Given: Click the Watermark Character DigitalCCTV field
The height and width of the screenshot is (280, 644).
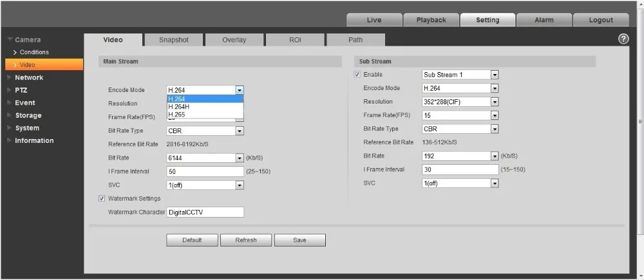Looking at the screenshot, I should tap(205, 212).
